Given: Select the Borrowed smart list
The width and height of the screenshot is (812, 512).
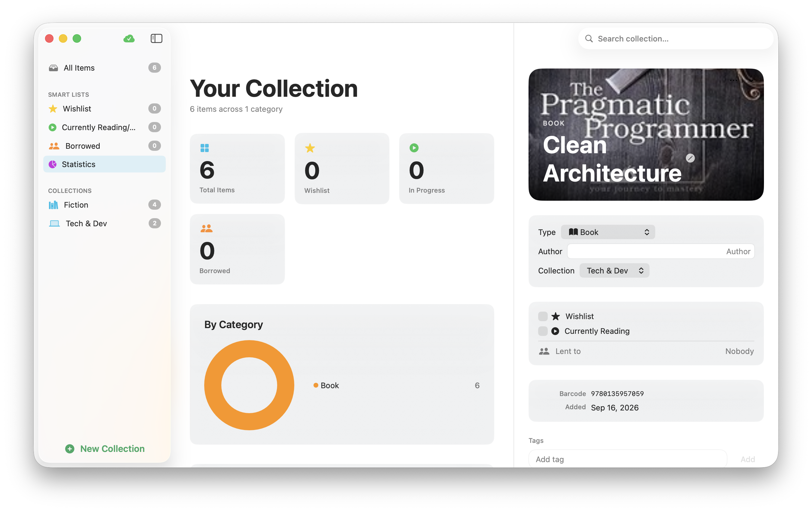Looking at the screenshot, I should [x=105, y=146].
